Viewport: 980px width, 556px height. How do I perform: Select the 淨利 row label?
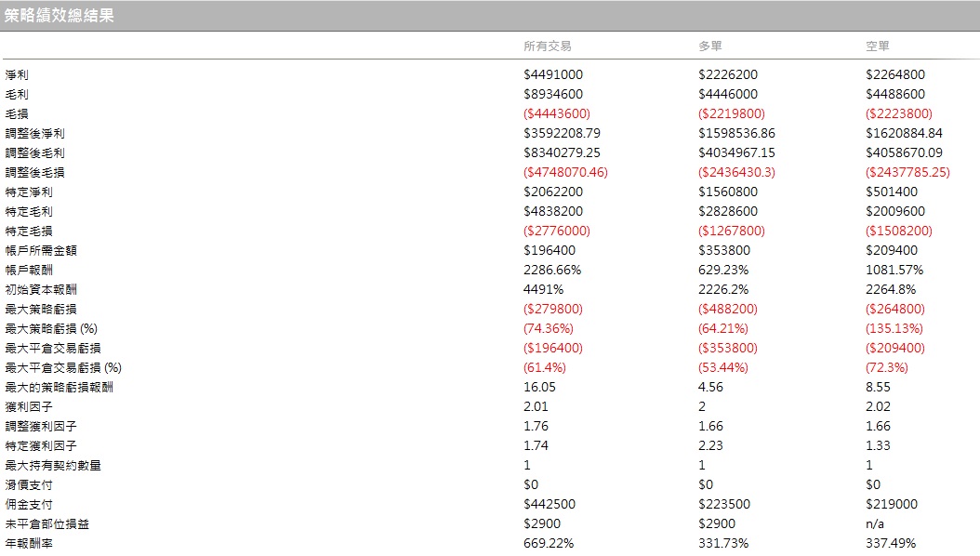17,75
